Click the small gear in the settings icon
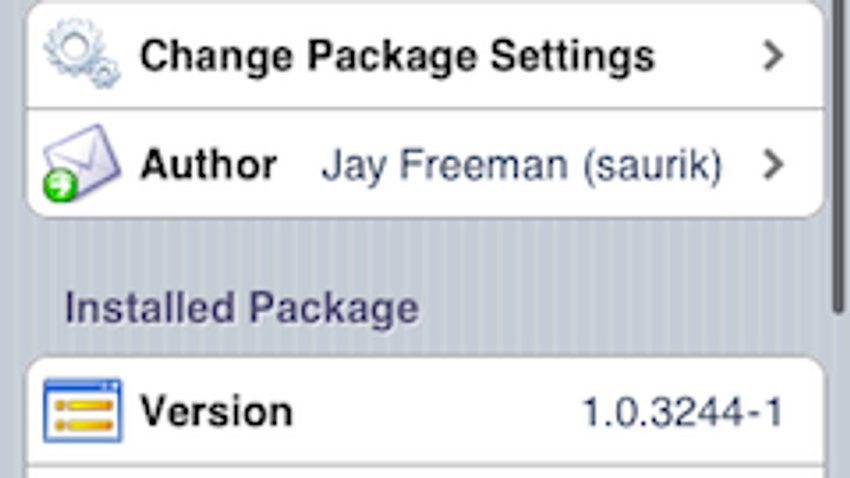The image size is (850, 478). (x=105, y=73)
